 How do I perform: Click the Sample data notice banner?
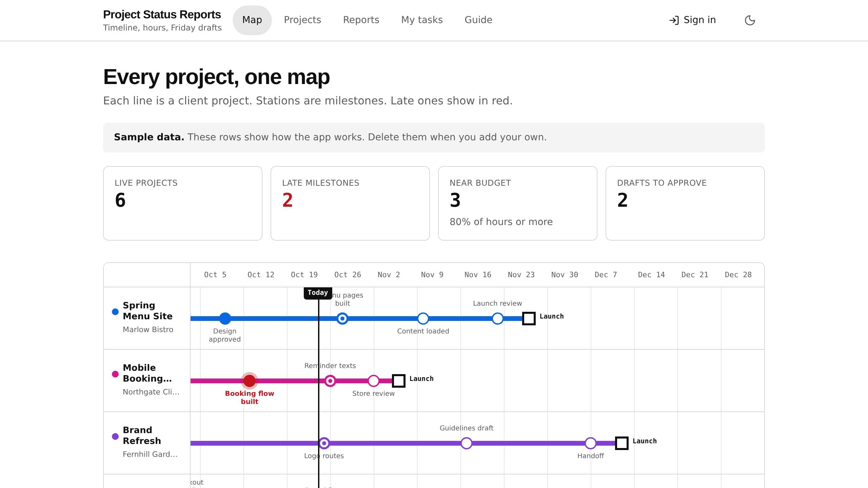click(434, 138)
